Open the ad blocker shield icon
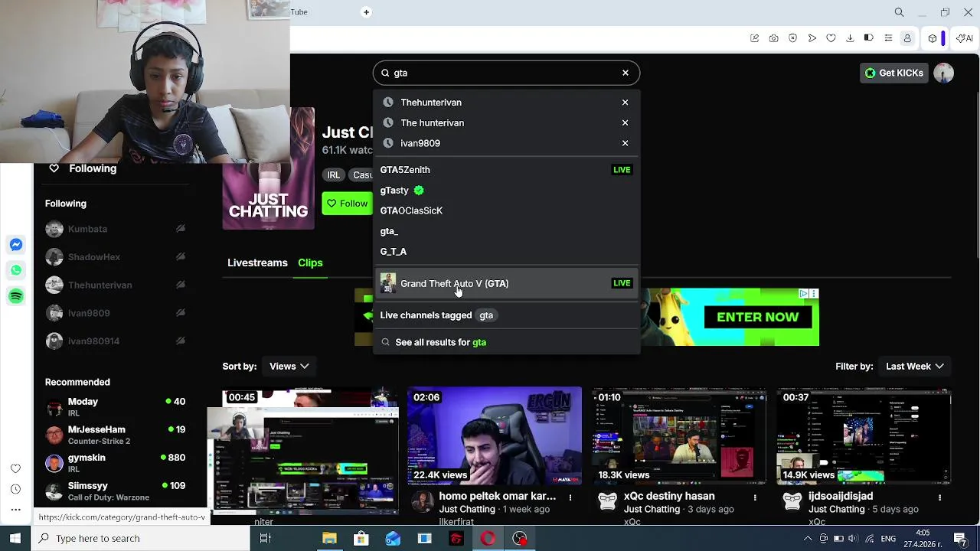 pos(792,38)
